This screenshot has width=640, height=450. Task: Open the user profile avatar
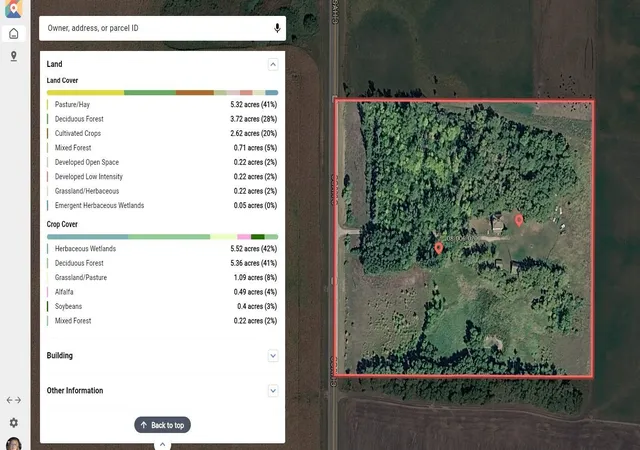(14, 444)
